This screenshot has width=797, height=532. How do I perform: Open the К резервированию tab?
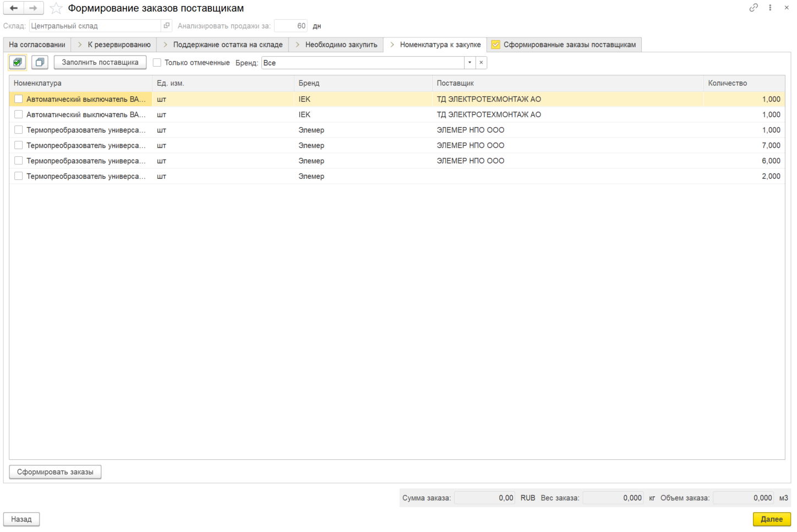point(114,45)
